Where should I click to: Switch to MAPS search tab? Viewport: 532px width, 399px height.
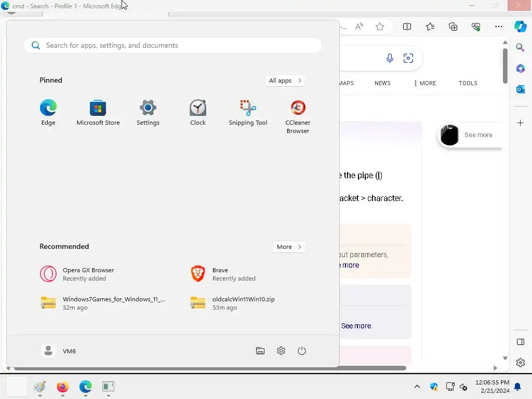(347, 83)
